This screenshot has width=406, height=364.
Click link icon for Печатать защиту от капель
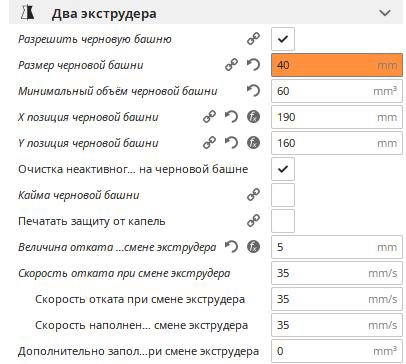click(x=253, y=221)
